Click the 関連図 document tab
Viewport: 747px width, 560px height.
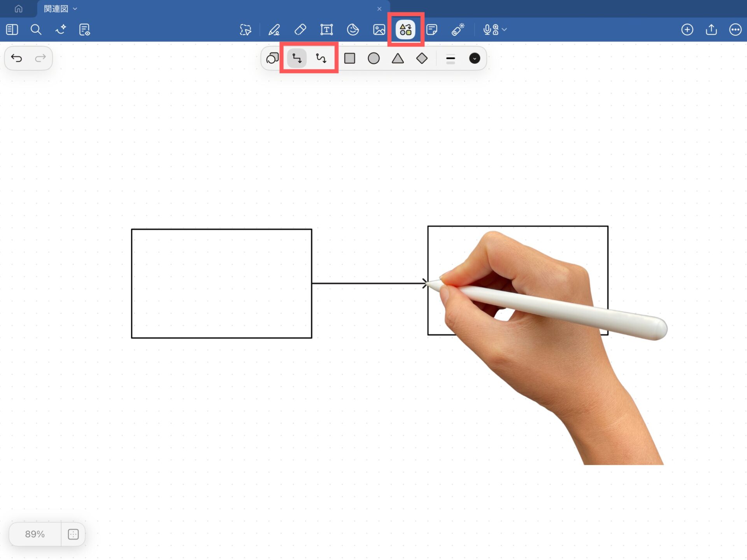56,9
